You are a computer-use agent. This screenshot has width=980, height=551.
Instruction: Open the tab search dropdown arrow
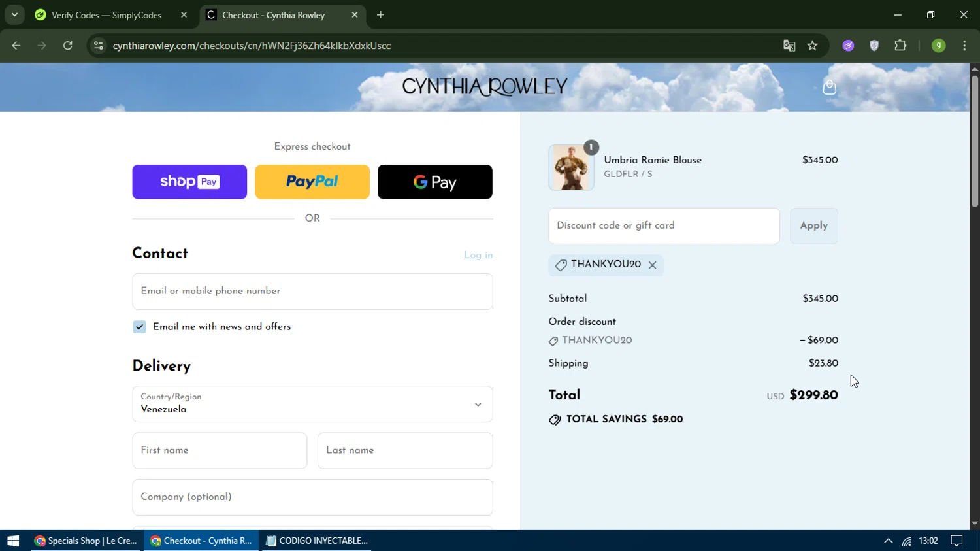(x=14, y=14)
